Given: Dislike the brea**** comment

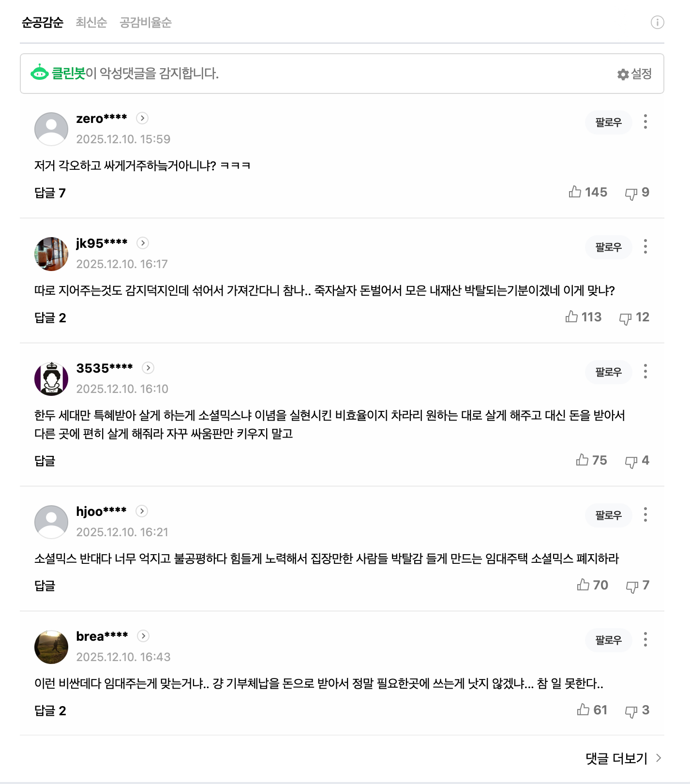Looking at the screenshot, I should 631,711.
